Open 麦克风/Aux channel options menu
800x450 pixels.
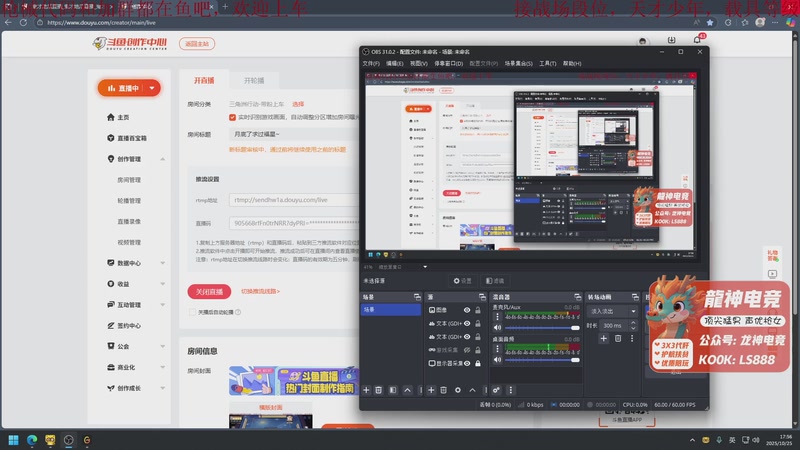(497, 316)
